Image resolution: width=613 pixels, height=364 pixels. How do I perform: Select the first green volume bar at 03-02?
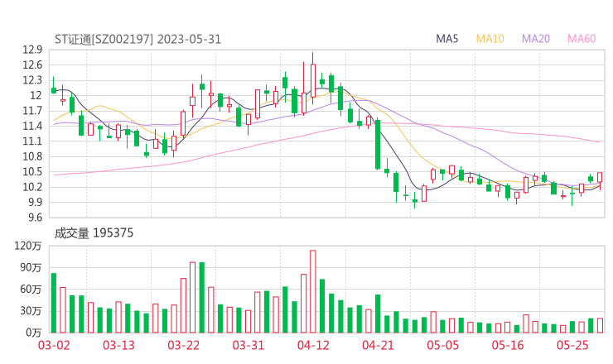(54, 303)
